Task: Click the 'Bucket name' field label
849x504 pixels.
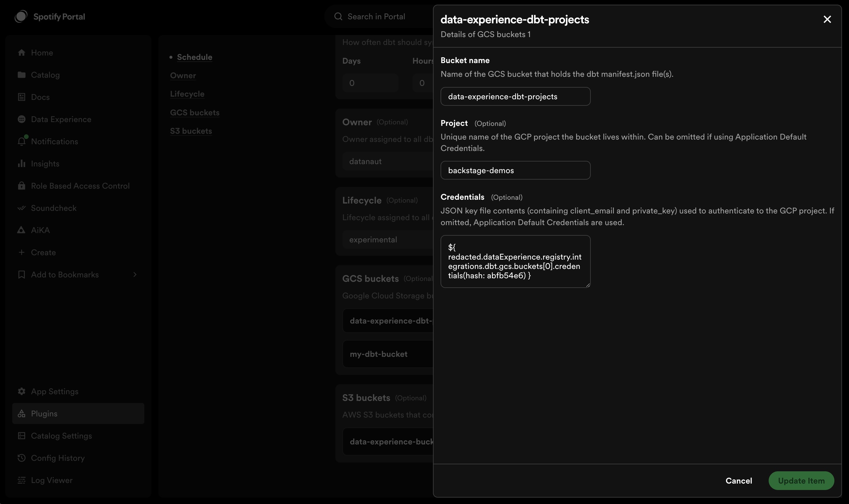Action: (x=465, y=60)
